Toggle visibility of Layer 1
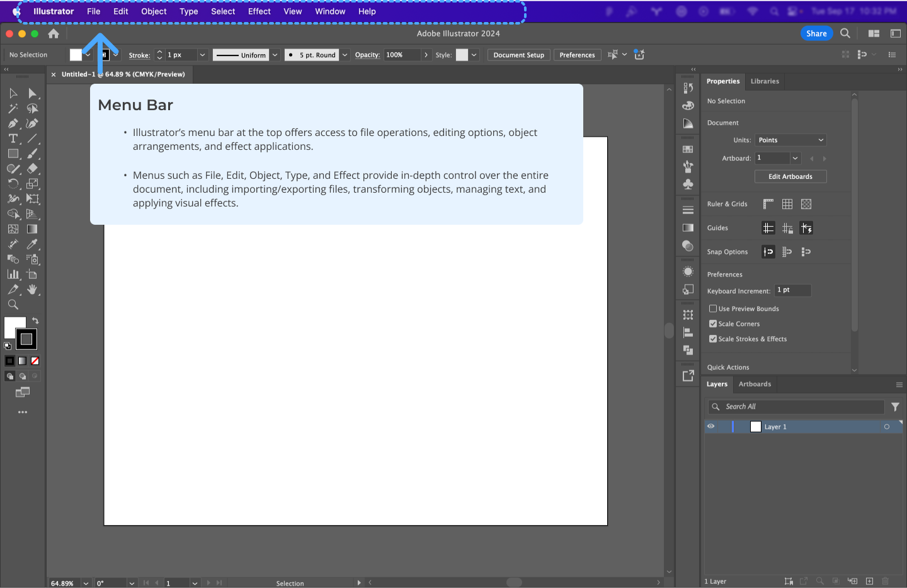The image size is (907, 588). 710,426
